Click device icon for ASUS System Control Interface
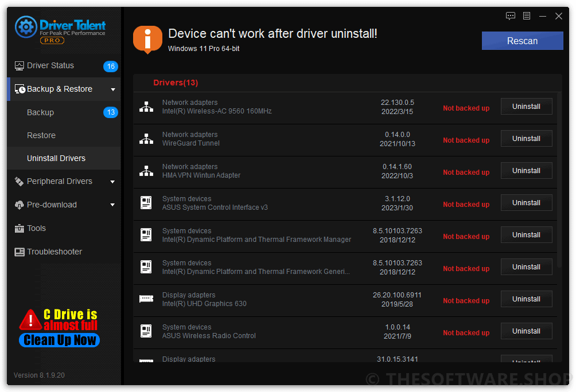This screenshot has height=392, width=576. click(x=146, y=203)
